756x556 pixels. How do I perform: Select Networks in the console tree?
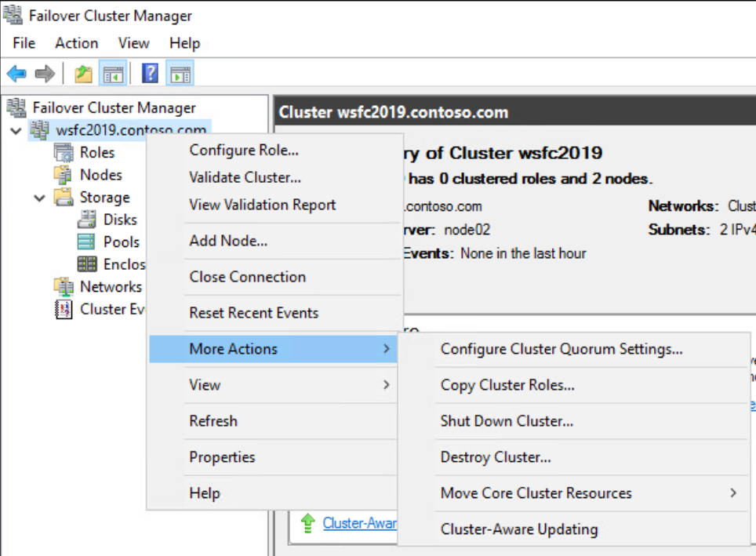pos(111,286)
